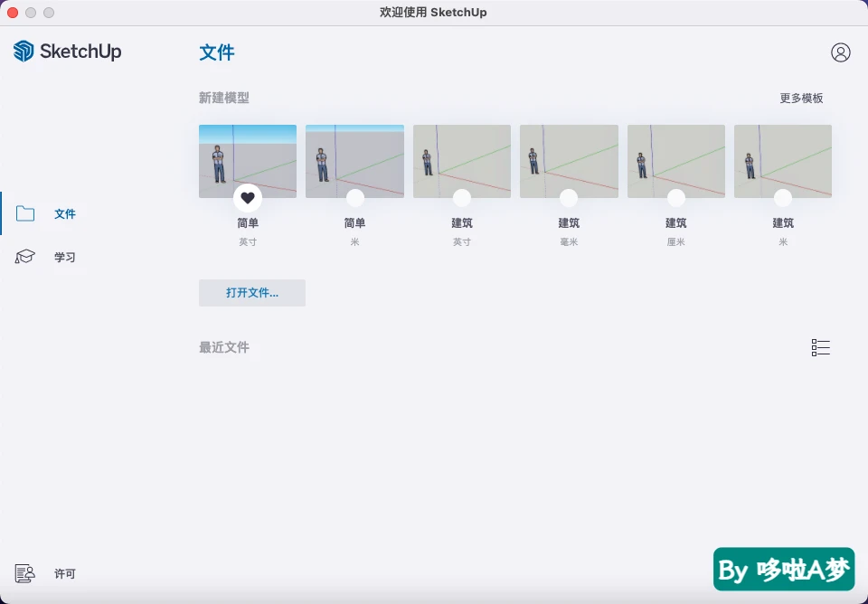Viewport: 868px width, 604px height.
Task: Favorite the 建筑 米 template
Action: pyautogui.click(x=783, y=198)
